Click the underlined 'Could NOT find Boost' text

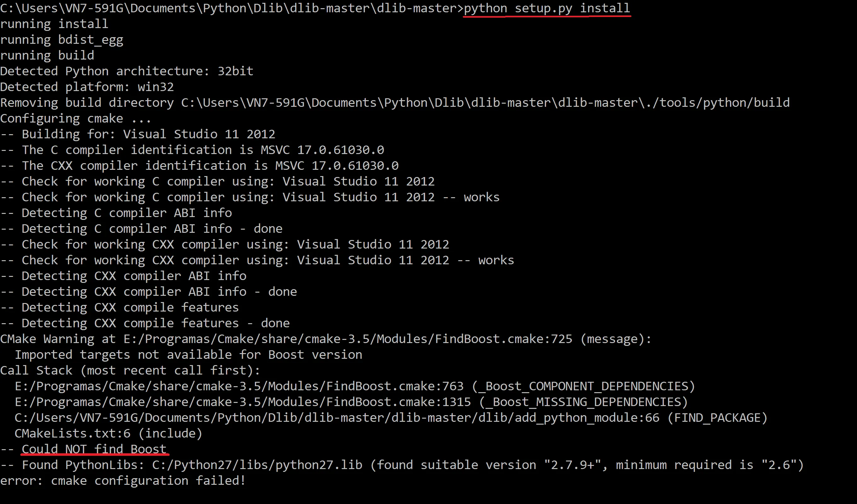click(x=94, y=449)
